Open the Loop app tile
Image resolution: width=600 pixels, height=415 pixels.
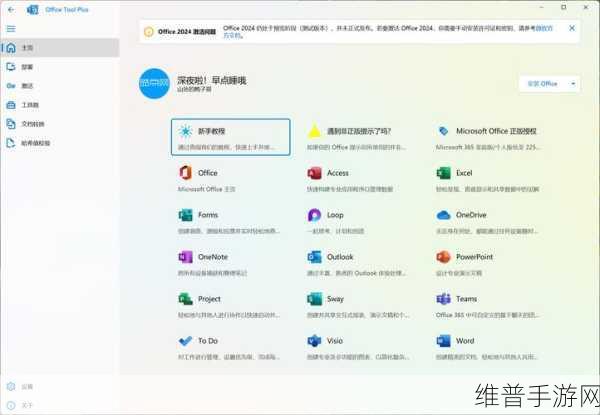[x=359, y=221]
